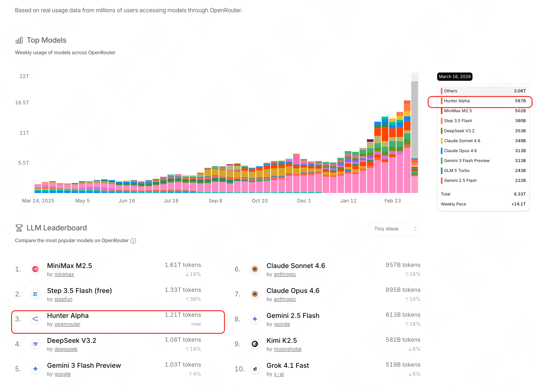
Task: Click the Claude Sonnet 4.6 Anthropic icon
Action: tap(255, 269)
